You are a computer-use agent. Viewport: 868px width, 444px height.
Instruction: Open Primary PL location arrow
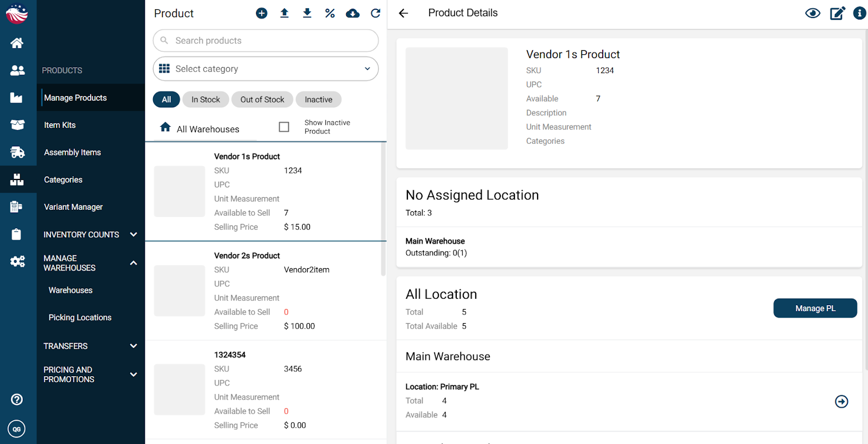click(841, 402)
